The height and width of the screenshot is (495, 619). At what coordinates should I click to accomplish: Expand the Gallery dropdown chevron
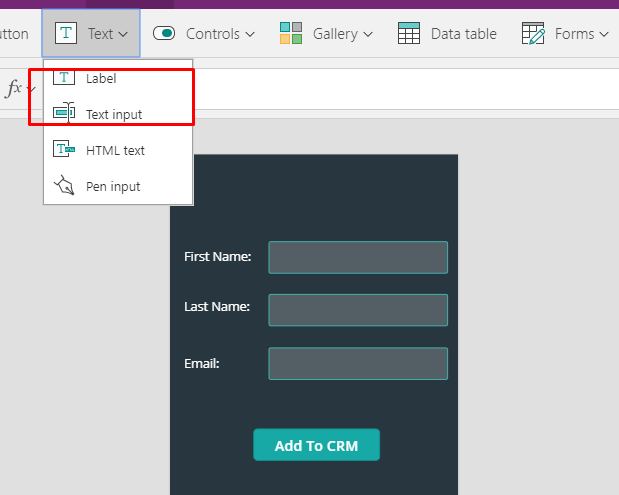[368, 34]
